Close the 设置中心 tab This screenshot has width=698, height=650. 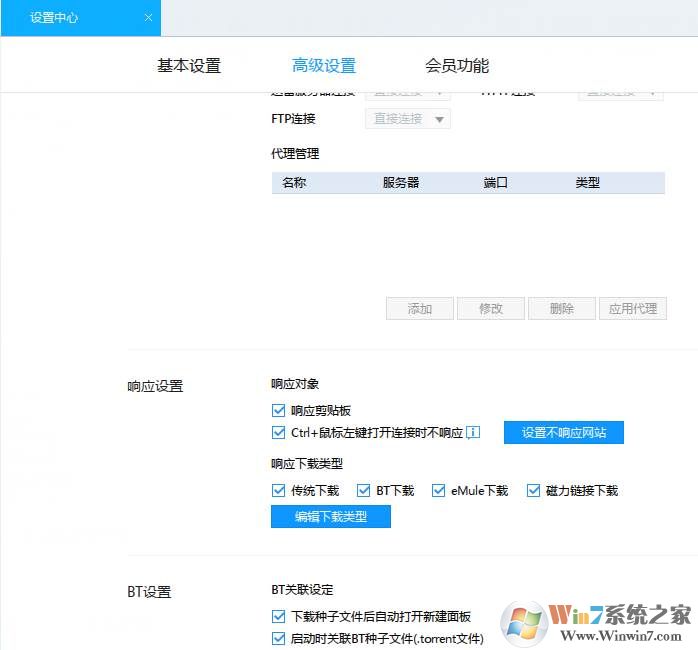(x=148, y=18)
